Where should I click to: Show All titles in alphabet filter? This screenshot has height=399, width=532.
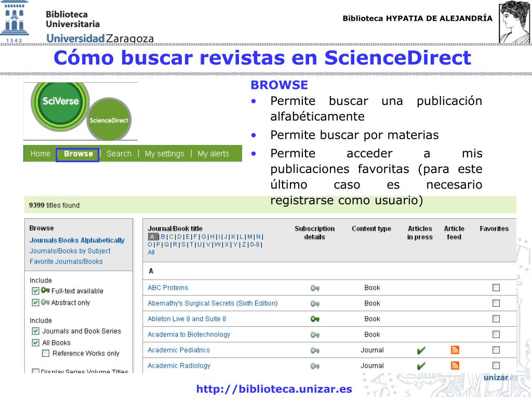(x=151, y=252)
